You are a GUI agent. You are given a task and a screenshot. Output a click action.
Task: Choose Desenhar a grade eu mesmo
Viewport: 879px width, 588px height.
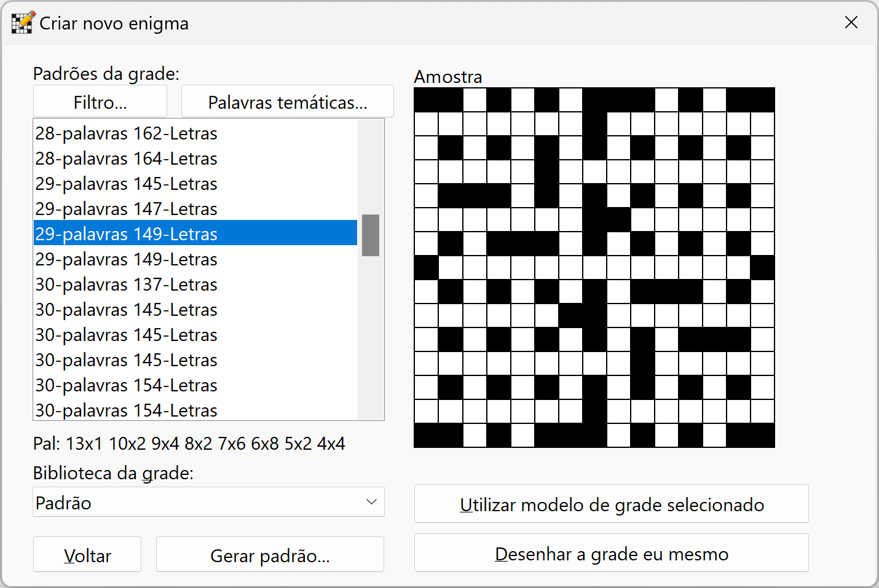(x=612, y=553)
